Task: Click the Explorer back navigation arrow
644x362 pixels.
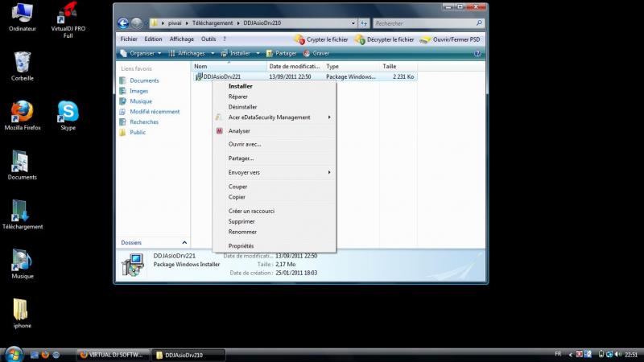Action: click(123, 23)
